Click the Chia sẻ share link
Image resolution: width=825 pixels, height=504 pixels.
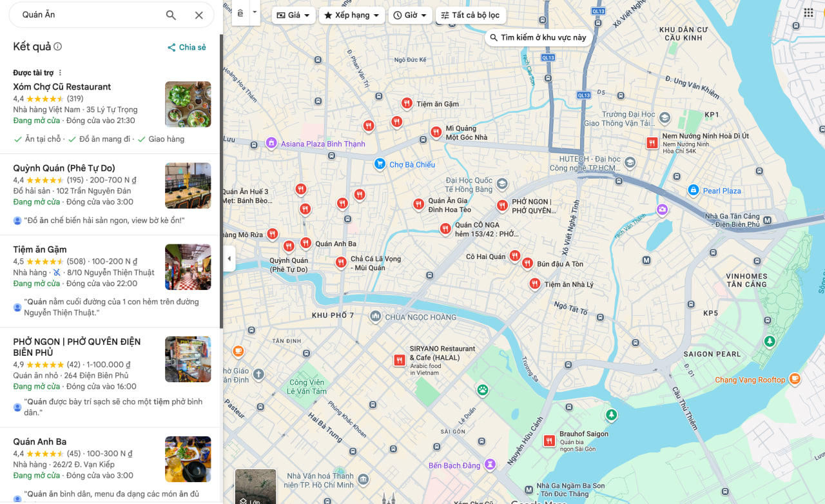tap(187, 47)
